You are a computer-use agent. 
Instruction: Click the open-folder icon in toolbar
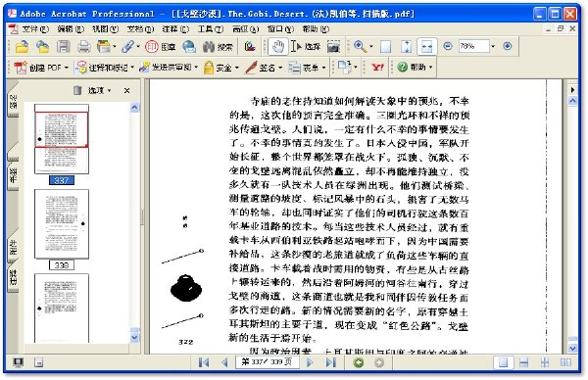[x=22, y=46]
